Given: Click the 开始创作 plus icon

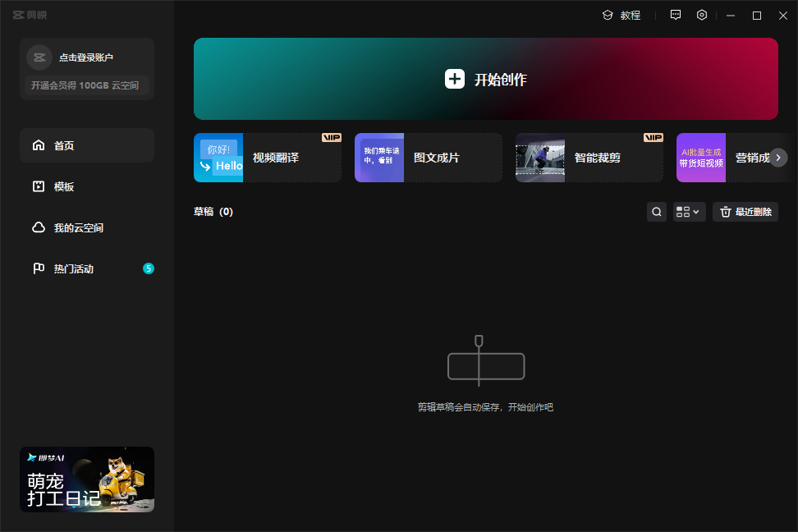Looking at the screenshot, I should click(455, 79).
